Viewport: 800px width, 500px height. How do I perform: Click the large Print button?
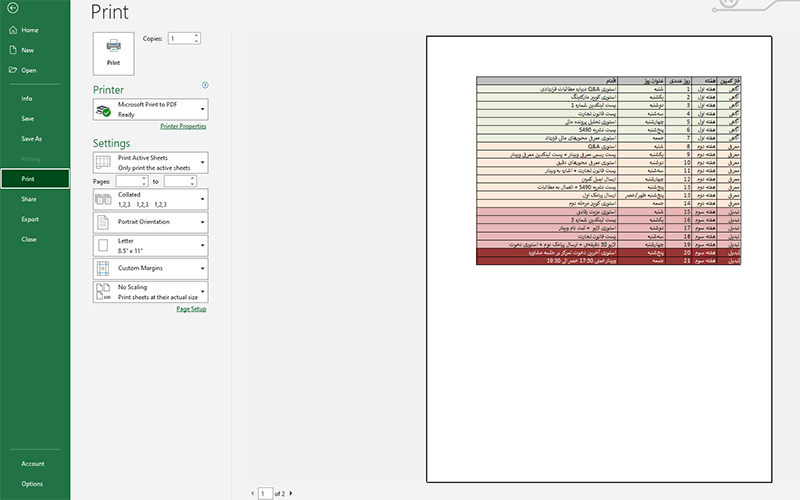pos(113,54)
